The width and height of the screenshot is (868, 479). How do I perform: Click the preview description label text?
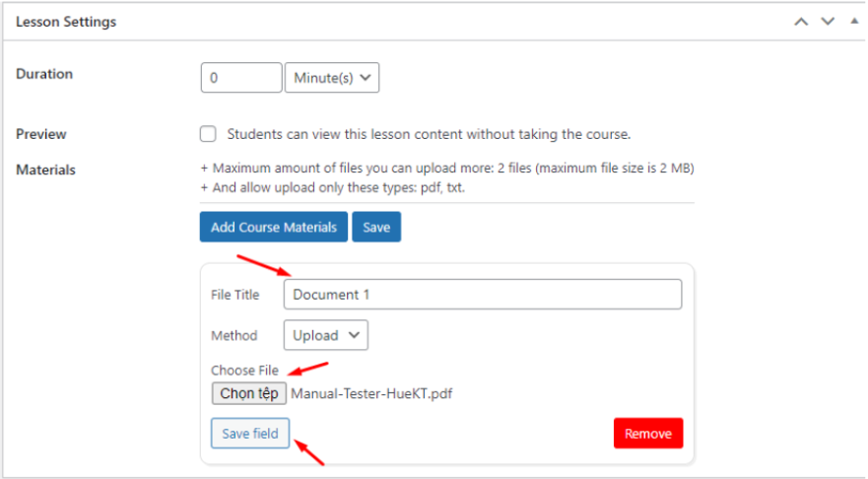pos(429,134)
